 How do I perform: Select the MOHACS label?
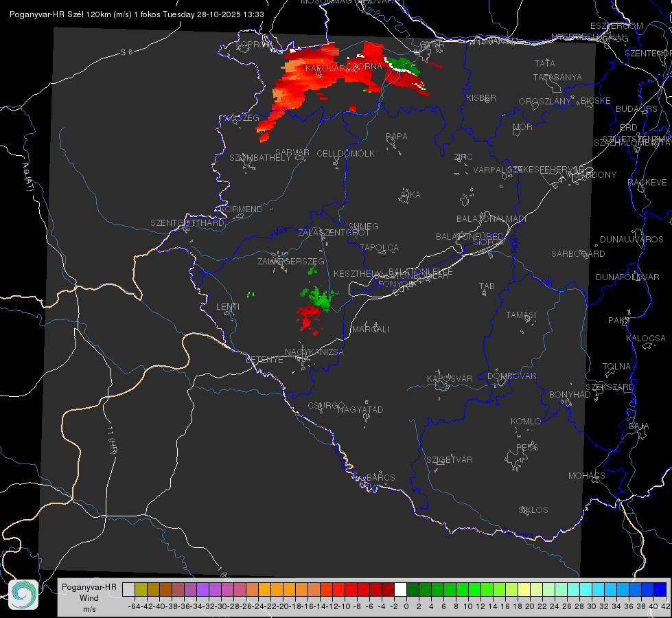[587, 476]
